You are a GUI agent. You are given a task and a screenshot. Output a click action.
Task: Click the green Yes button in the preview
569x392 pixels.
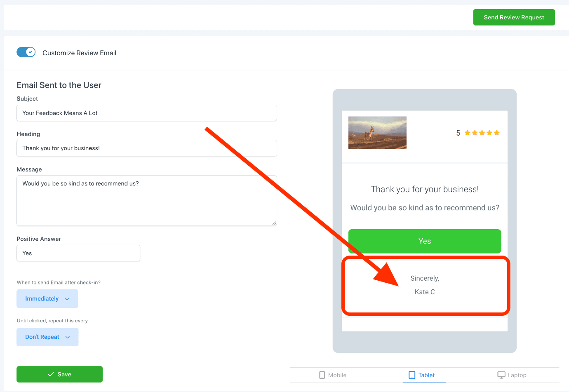click(x=425, y=241)
